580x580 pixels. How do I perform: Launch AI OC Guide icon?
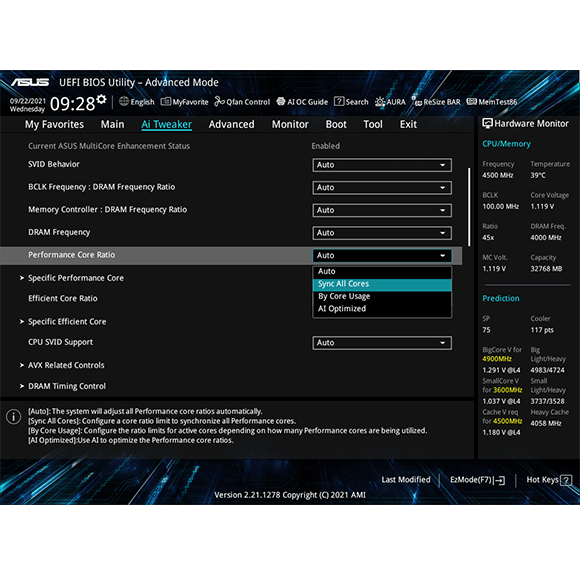click(x=281, y=101)
